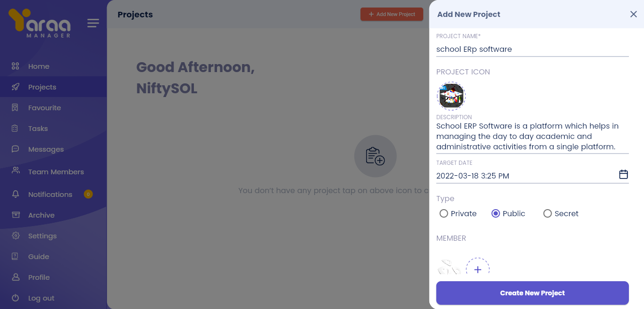The width and height of the screenshot is (644, 309).
Task: Click the hamburger menu icon beside logo
Action: 93,23
